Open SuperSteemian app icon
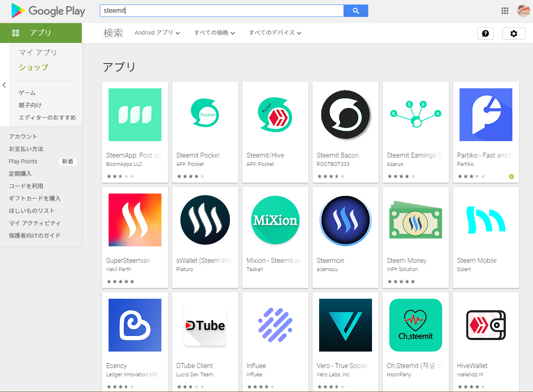533x392 pixels. click(x=135, y=220)
